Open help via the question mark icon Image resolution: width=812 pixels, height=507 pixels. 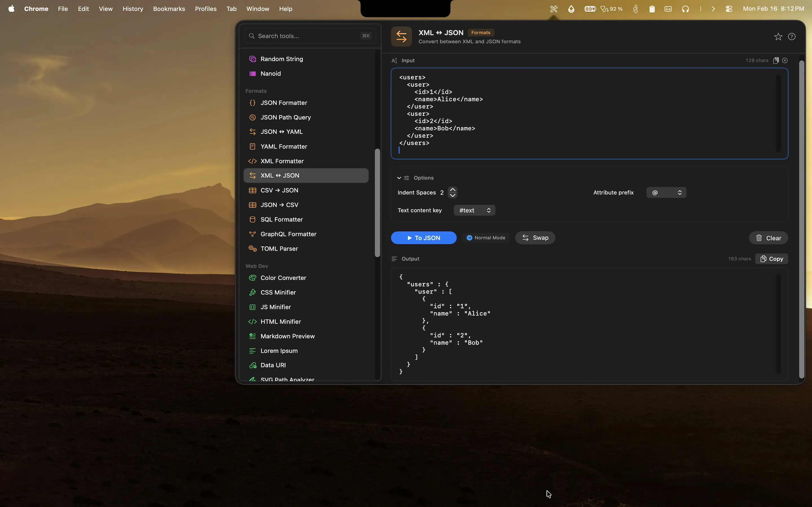[792, 37]
